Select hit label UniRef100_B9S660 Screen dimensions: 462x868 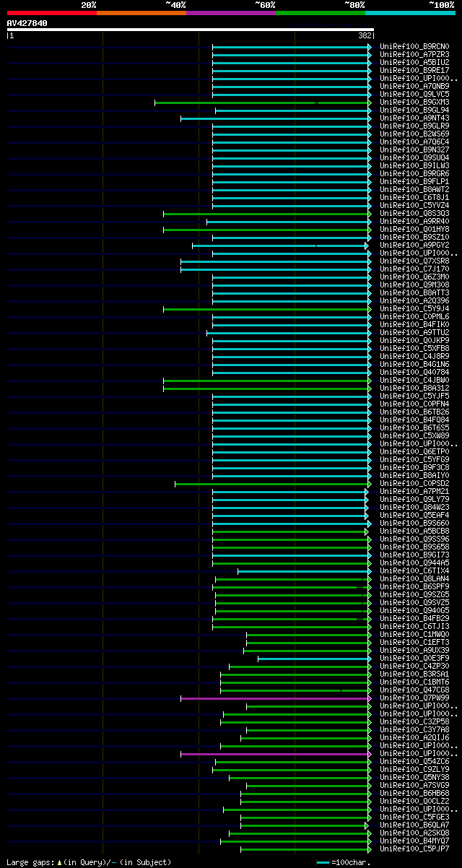[x=415, y=524]
